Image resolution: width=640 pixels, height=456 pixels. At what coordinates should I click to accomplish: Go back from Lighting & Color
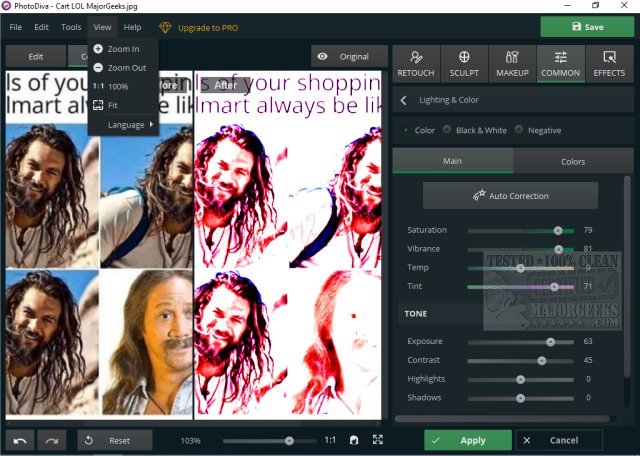403,100
